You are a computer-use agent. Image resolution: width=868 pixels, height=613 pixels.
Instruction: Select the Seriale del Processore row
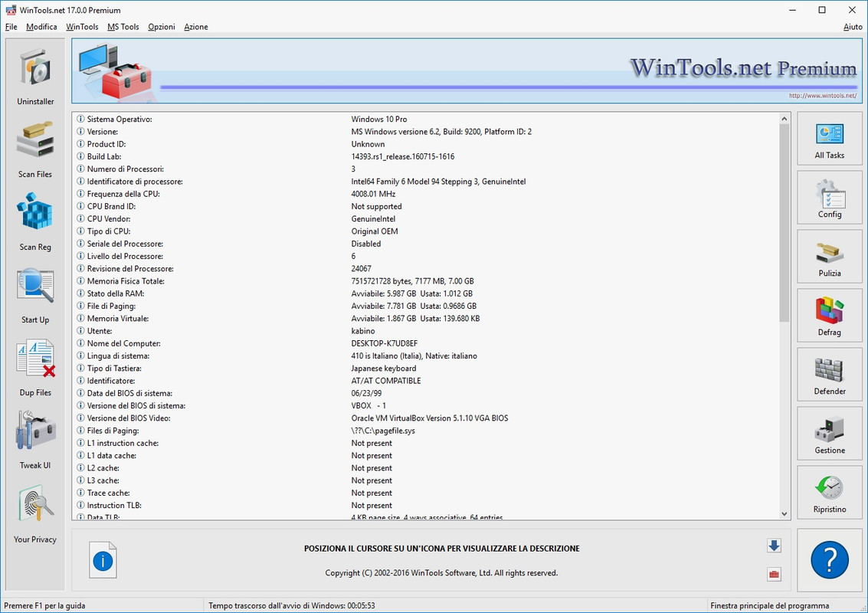coord(425,244)
